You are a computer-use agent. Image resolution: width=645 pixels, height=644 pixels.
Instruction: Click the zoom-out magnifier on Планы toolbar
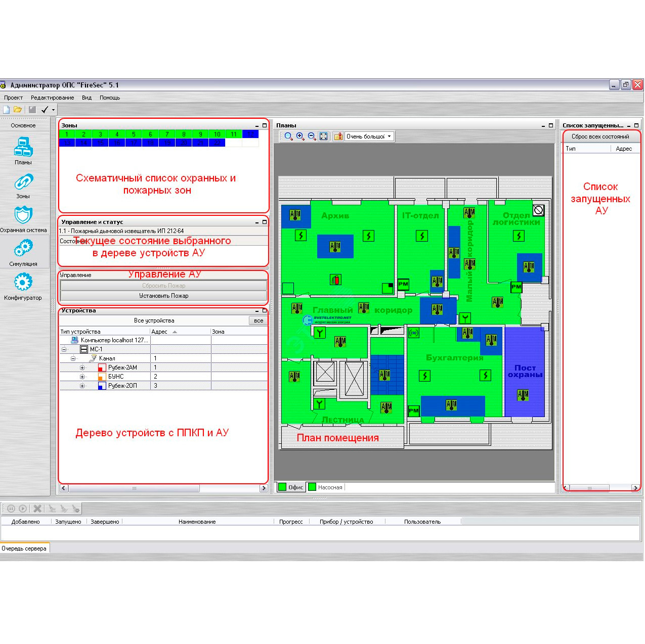[312, 136]
